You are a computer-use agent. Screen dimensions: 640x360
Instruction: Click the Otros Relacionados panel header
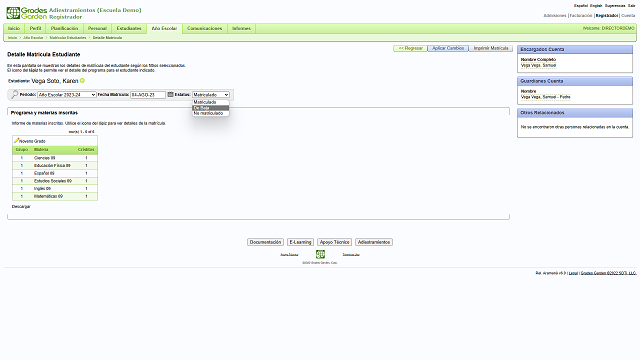[575, 113]
